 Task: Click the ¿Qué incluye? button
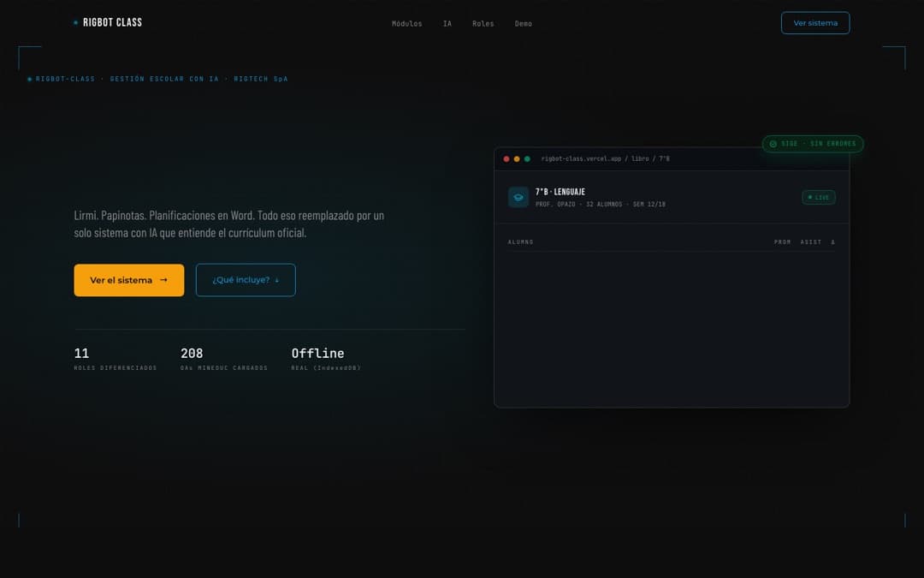point(246,280)
